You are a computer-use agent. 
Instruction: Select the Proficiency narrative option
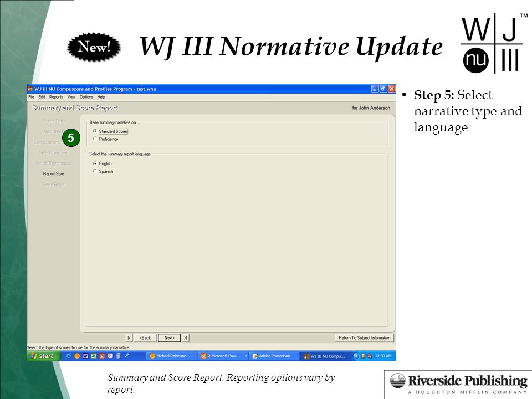(x=95, y=139)
